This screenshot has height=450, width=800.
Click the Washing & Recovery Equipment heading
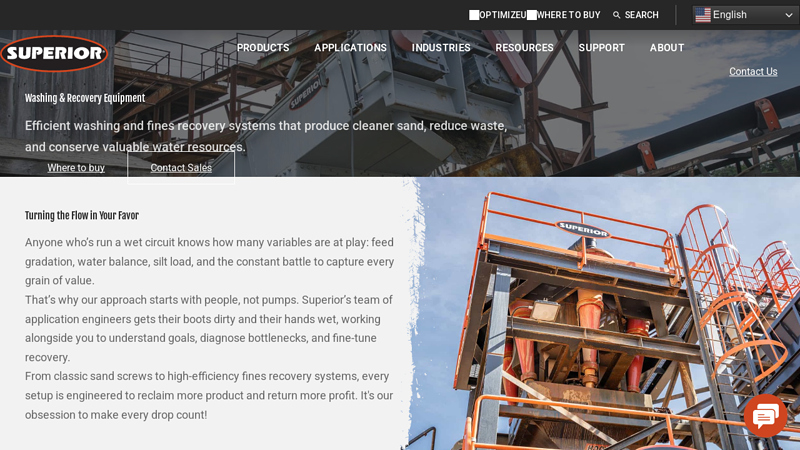pyautogui.click(x=85, y=98)
